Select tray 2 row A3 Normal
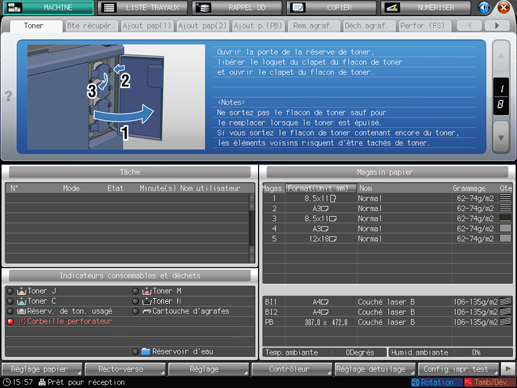This screenshot has height=388, width=517. point(387,208)
